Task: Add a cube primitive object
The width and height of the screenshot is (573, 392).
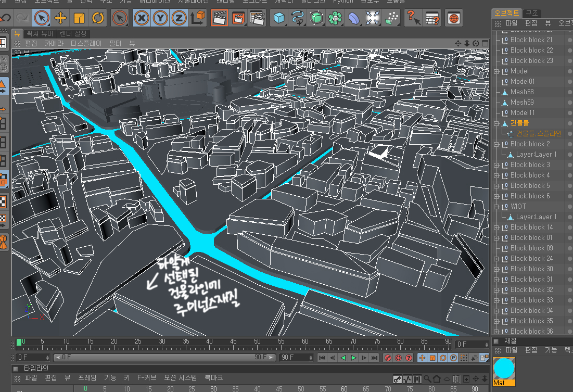Action: tap(279, 18)
